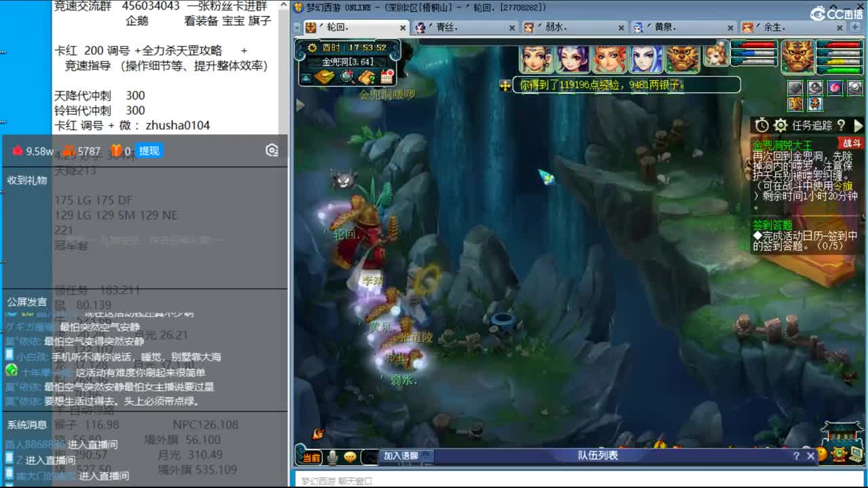Click the 系统消息 section header

[27, 425]
